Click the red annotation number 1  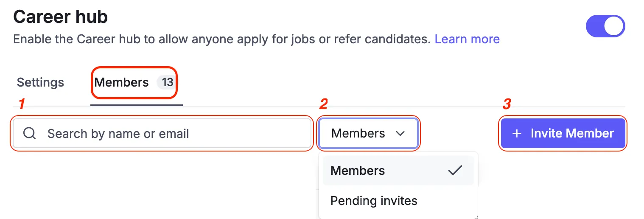[x=22, y=104]
